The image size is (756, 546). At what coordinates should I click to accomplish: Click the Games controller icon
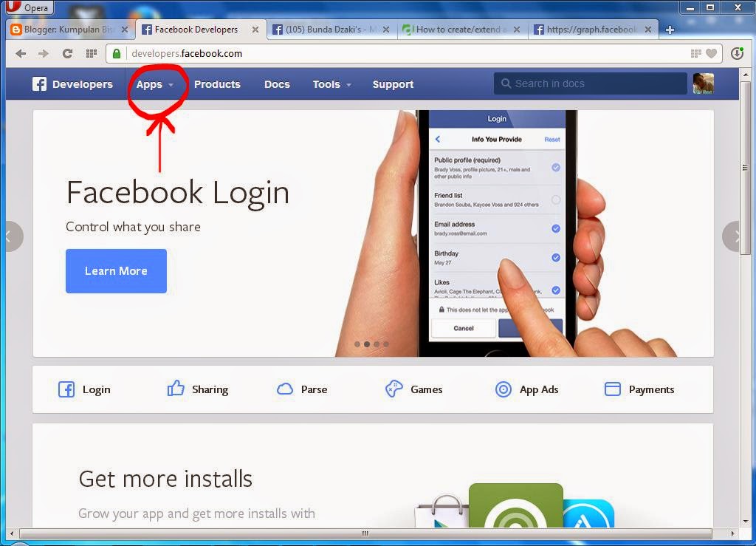tap(394, 389)
